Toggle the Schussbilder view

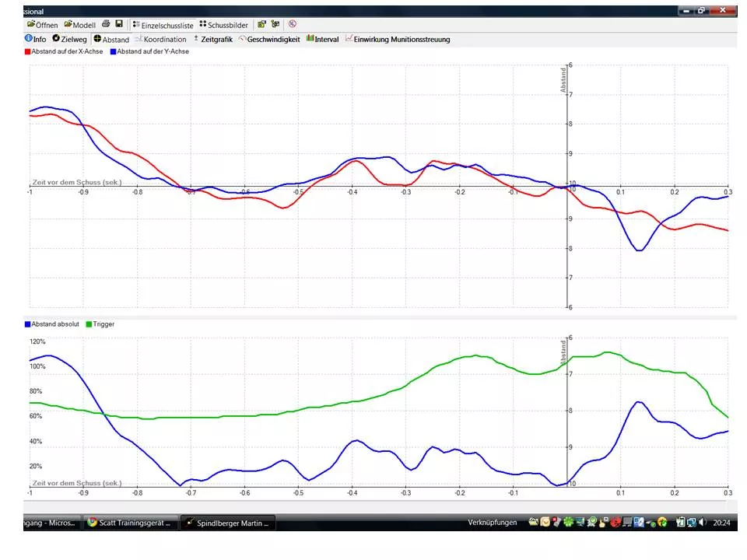click(223, 25)
